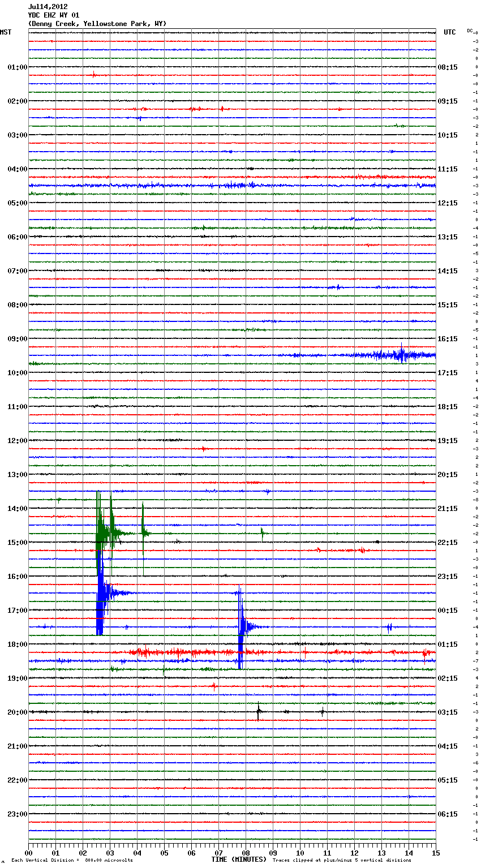The image size is (481, 868).
Task: Click the noisy red trace at 18:15
Action: point(232,652)
